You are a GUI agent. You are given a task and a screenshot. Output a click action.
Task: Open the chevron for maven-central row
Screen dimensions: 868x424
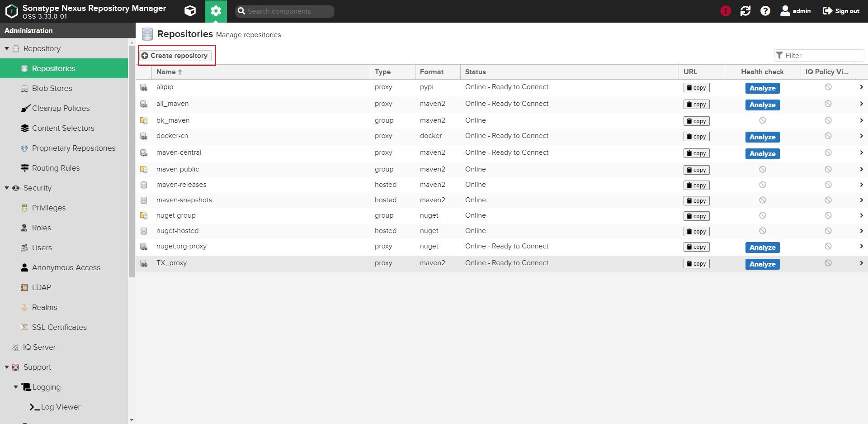[861, 152]
